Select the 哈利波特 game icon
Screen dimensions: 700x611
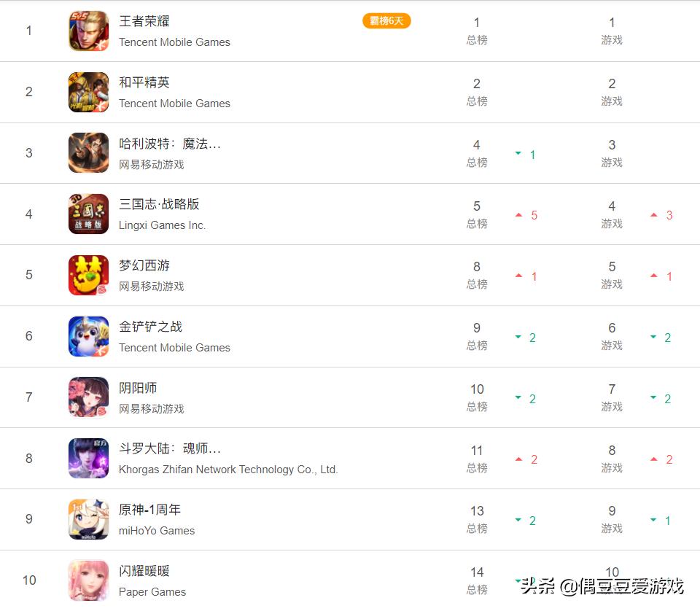coord(88,152)
